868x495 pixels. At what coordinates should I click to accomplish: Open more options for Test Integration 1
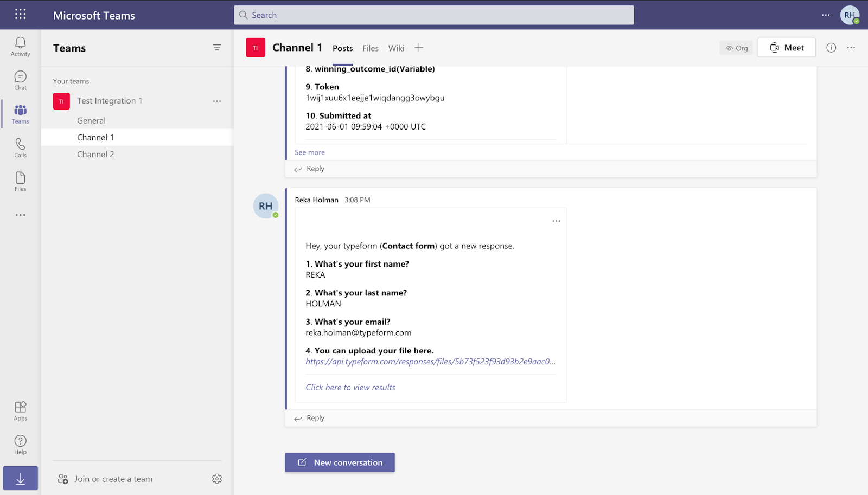tap(217, 101)
